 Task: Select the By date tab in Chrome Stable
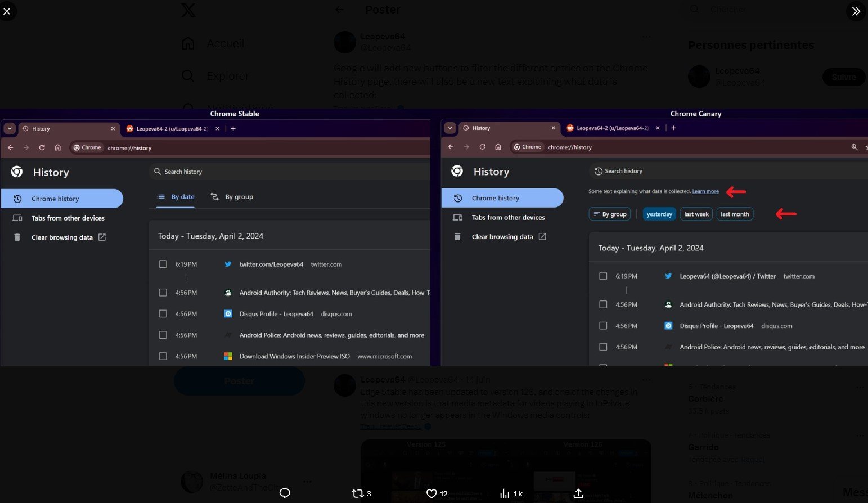pos(176,197)
